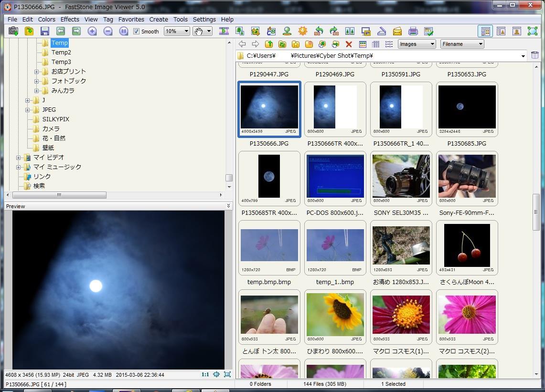Switch to list view in the browser toolbar
The width and height of the screenshot is (545, 392).
389,44
